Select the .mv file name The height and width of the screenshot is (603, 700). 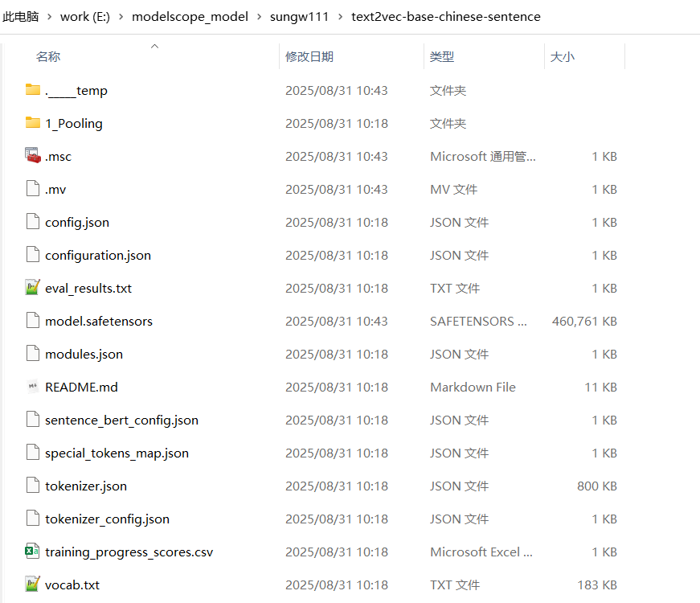tap(55, 190)
